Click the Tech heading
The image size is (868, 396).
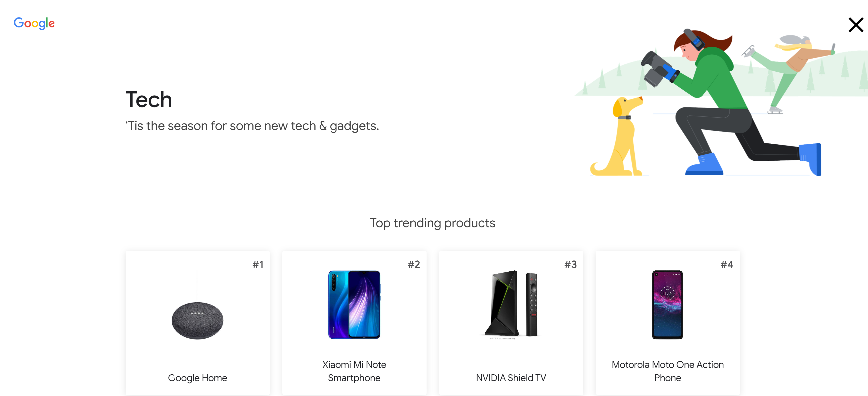click(149, 99)
